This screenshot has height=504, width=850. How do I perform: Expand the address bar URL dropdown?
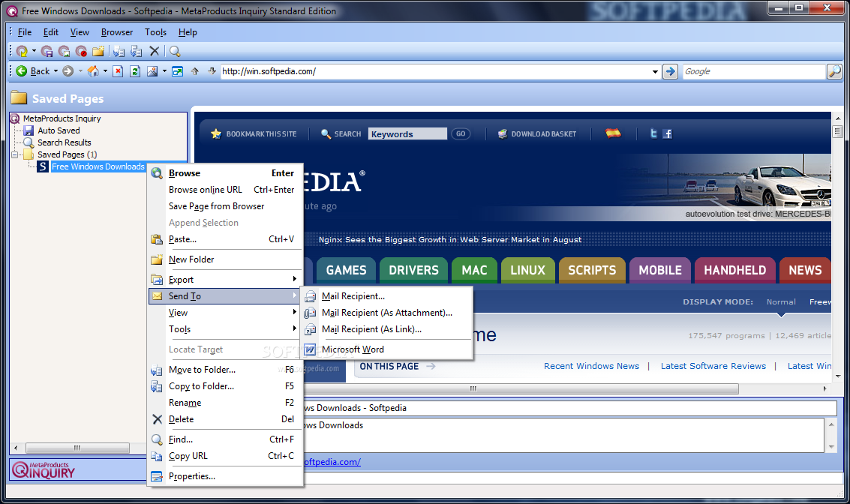point(655,71)
